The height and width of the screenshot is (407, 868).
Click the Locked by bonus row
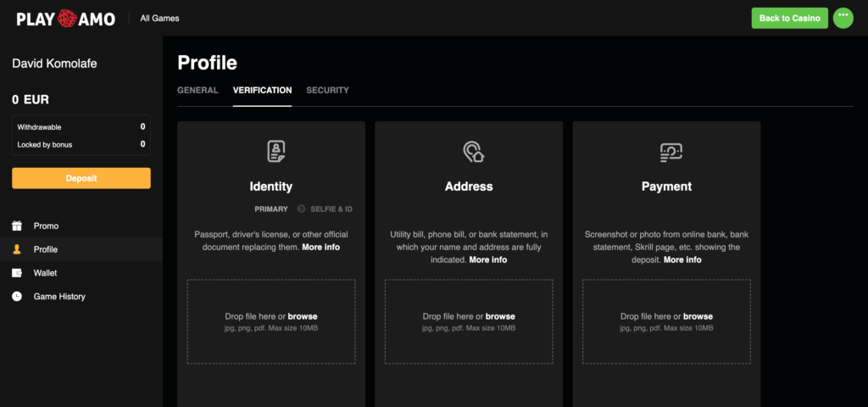(x=81, y=144)
